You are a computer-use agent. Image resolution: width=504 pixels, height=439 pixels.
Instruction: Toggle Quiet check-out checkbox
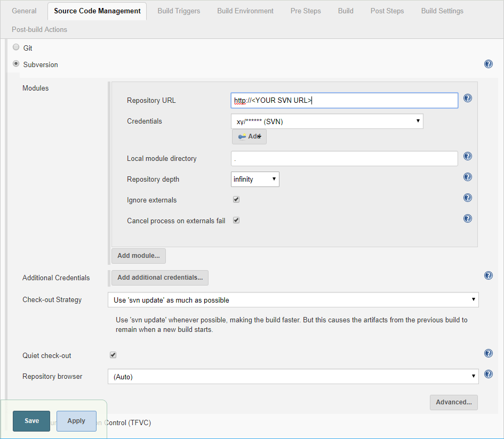(113, 355)
